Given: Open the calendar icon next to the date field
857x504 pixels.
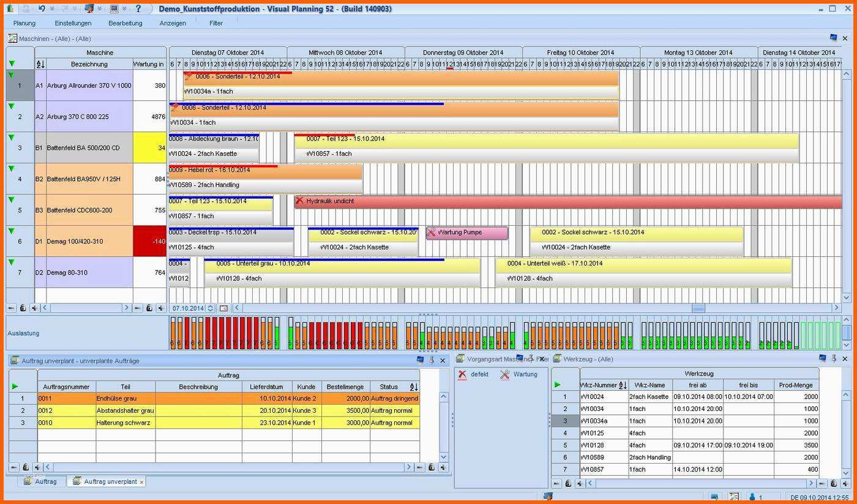Looking at the screenshot, I should click(x=223, y=308).
